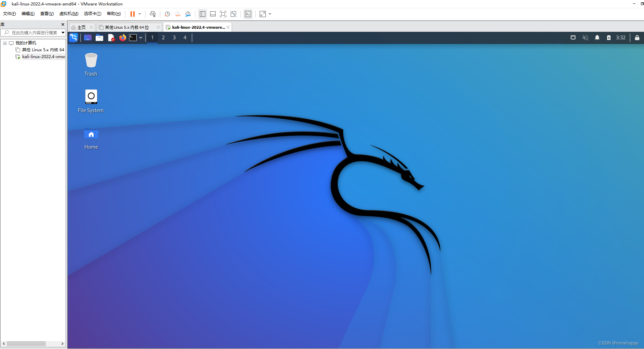
Task: Close the kali-linux-2022.4-vmware tab
Action: coord(228,27)
